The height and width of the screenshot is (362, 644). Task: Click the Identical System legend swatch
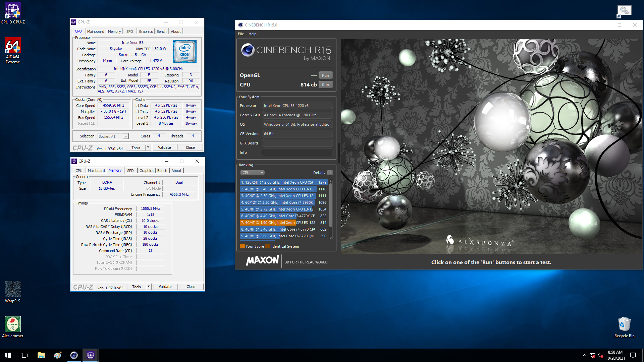coord(268,246)
